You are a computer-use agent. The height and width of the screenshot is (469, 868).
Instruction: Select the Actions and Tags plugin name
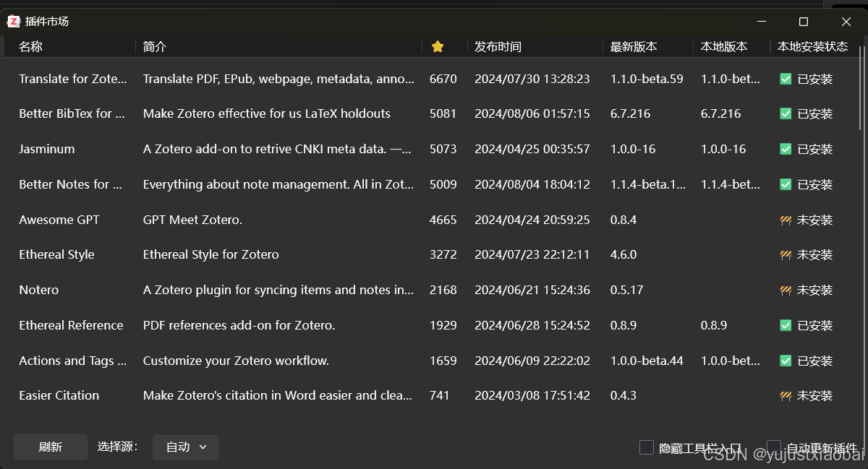click(x=73, y=361)
